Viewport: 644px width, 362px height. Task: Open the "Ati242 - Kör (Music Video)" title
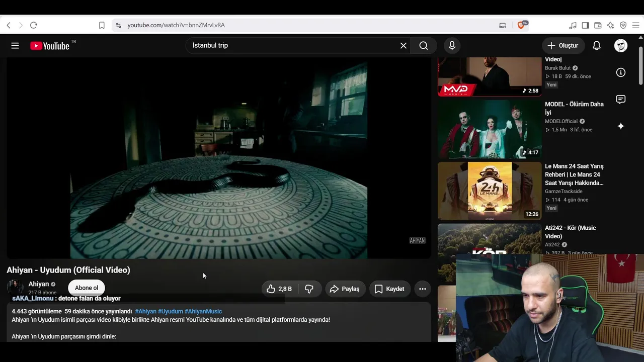pos(571,232)
